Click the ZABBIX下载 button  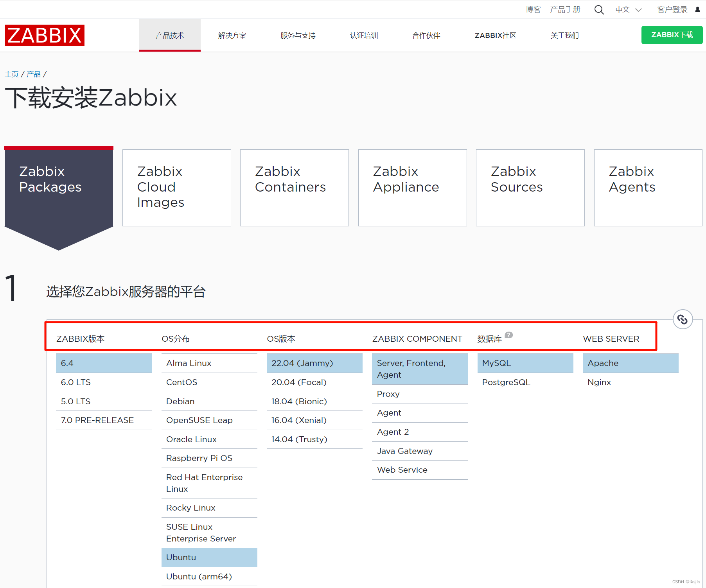click(x=672, y=35)
